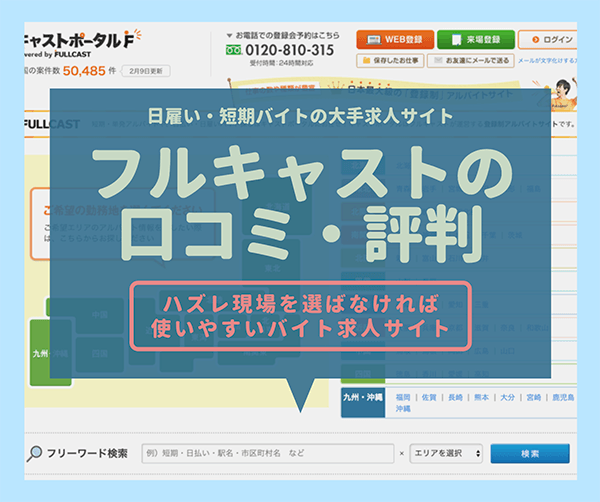Click the 2月9日更新 update label
The image size is (600, 502).
(146, 71)
